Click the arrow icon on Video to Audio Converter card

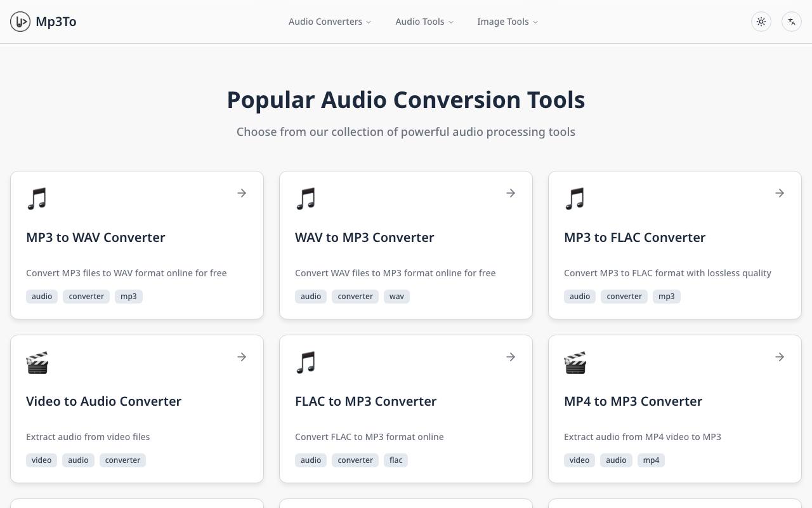coord(242,357)
